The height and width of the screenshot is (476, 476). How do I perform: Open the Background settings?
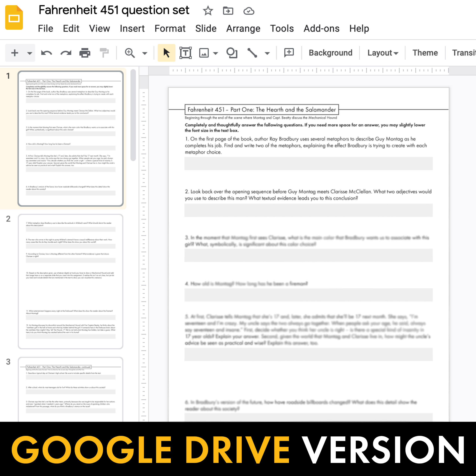click(x=330, y=53)
